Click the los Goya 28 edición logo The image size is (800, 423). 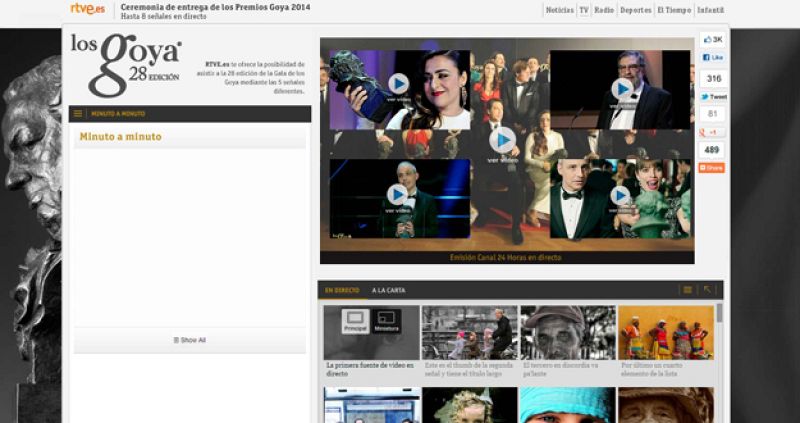point(126,65)
